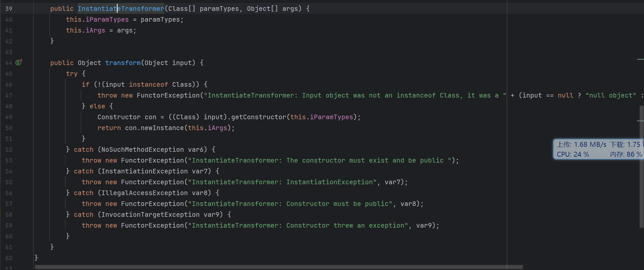Click the InstantiateTransformer constructor name
644x270 pixels.
click(121, 9)
